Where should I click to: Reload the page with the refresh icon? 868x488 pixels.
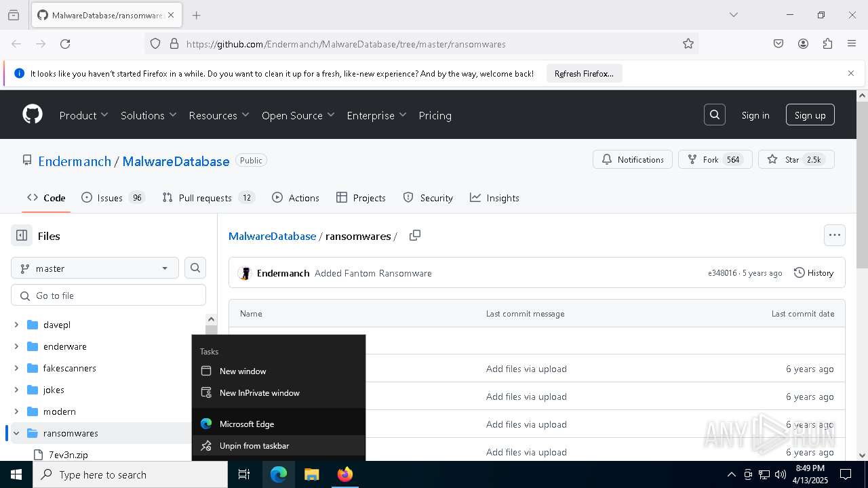[65, 43]
